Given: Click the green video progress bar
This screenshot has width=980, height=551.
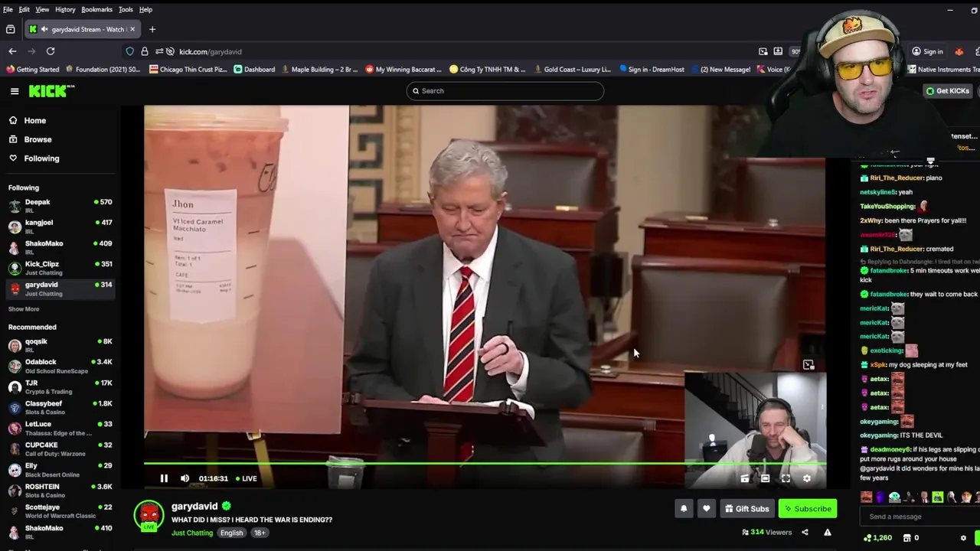Looking at the screenshot, I should pos(485,463).
